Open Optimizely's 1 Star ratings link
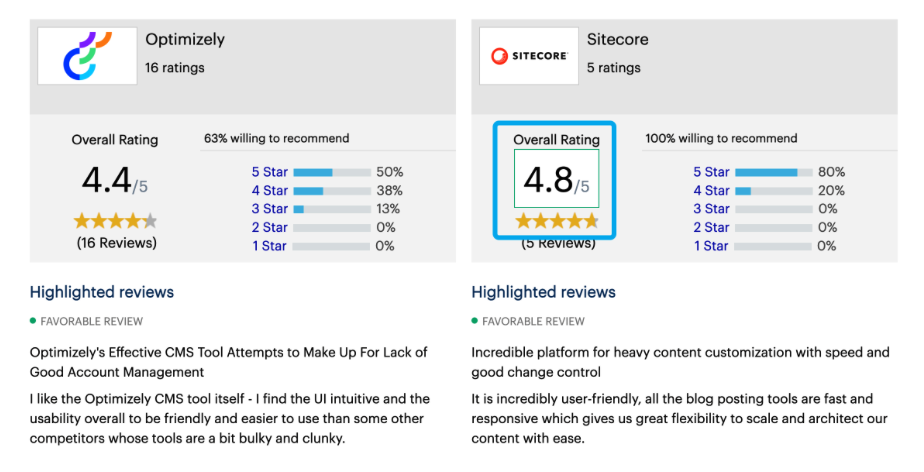Viewport: 924px width, 472px height. (x=269, y=246)
